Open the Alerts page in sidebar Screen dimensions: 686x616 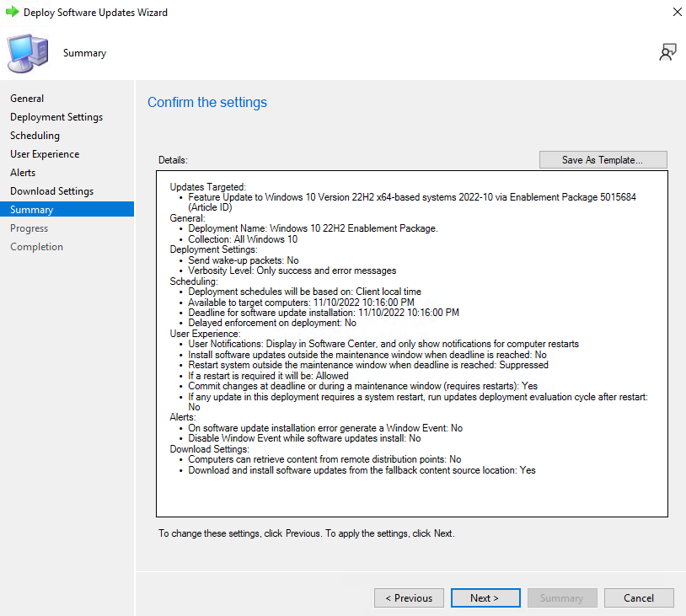click(x=23, y=173)
